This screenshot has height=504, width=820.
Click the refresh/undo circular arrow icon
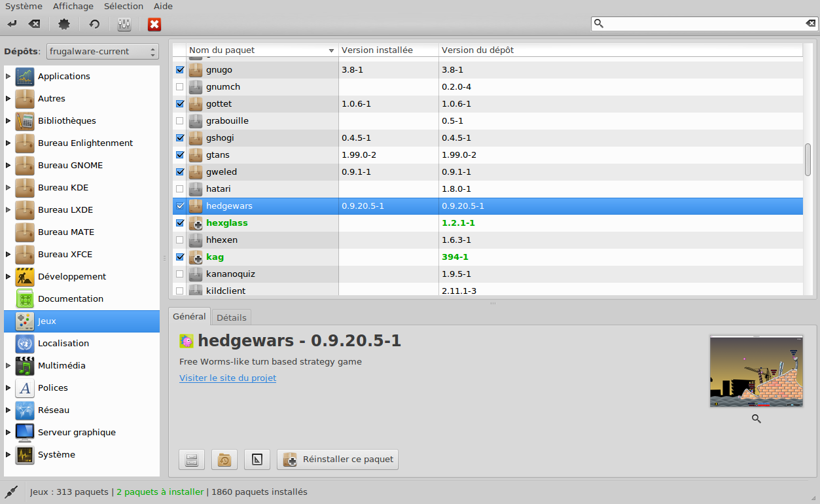click(x=94, y=24)
